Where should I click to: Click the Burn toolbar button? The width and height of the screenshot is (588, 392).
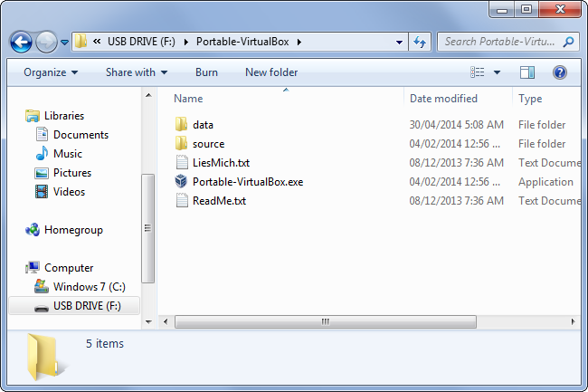tap(206, 72)
